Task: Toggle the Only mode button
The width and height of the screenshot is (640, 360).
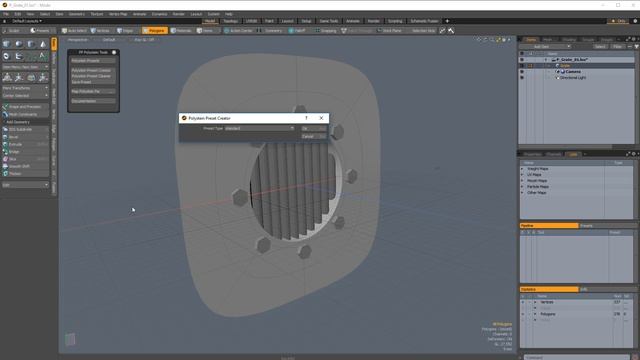Action: (x=618, y=21)
